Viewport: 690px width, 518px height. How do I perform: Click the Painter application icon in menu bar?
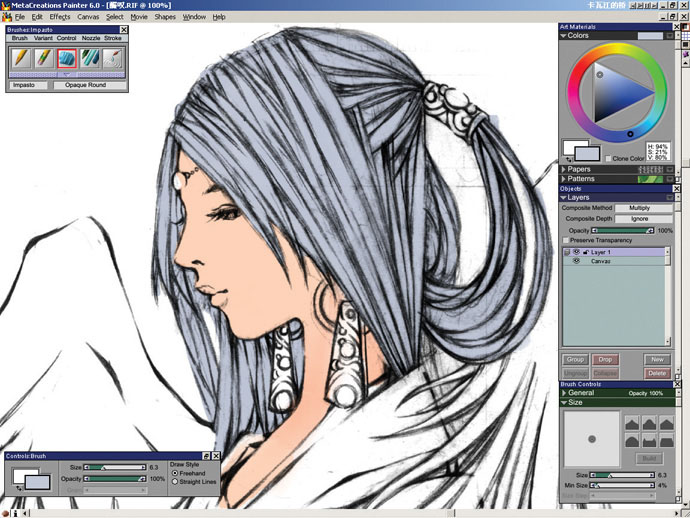coord(7,17)
